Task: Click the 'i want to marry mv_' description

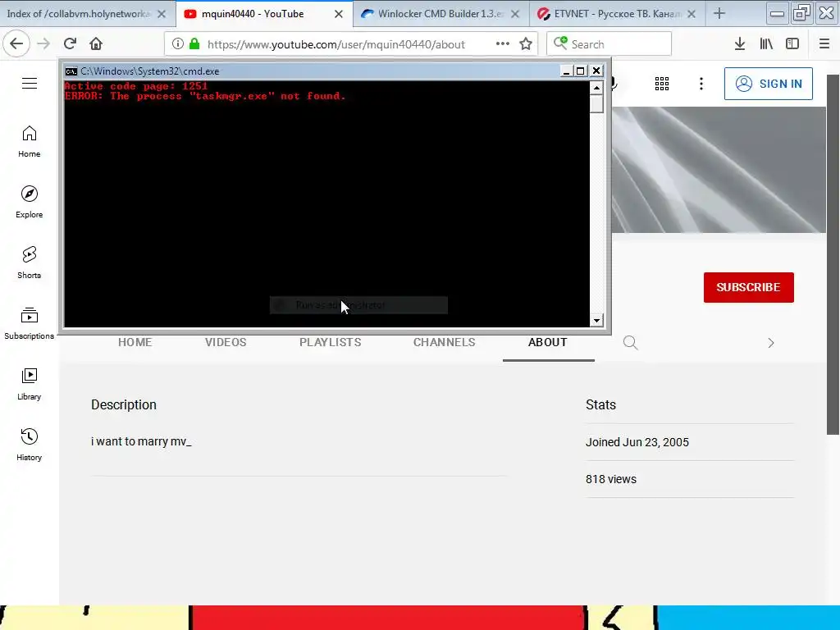Action: [x=141, y=441]
